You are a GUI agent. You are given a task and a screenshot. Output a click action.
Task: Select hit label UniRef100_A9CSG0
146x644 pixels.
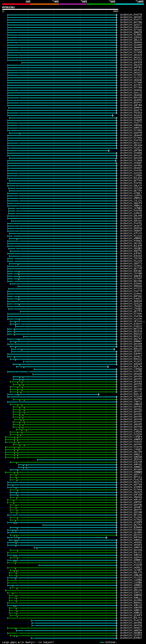(131, 221)
